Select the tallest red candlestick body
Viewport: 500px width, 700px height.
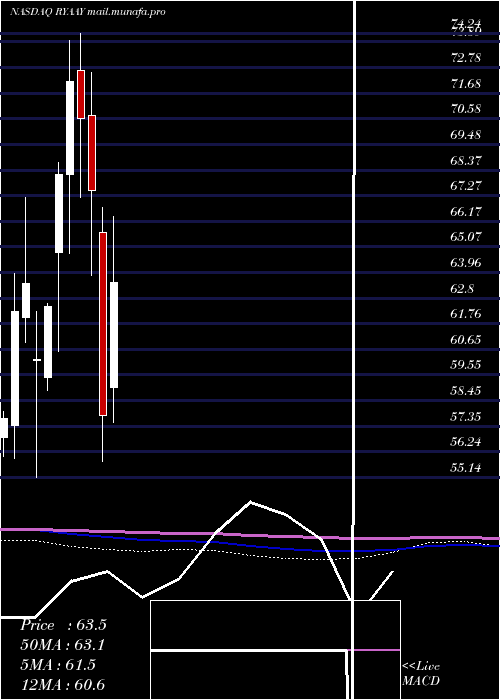click(x=103, y=324)
